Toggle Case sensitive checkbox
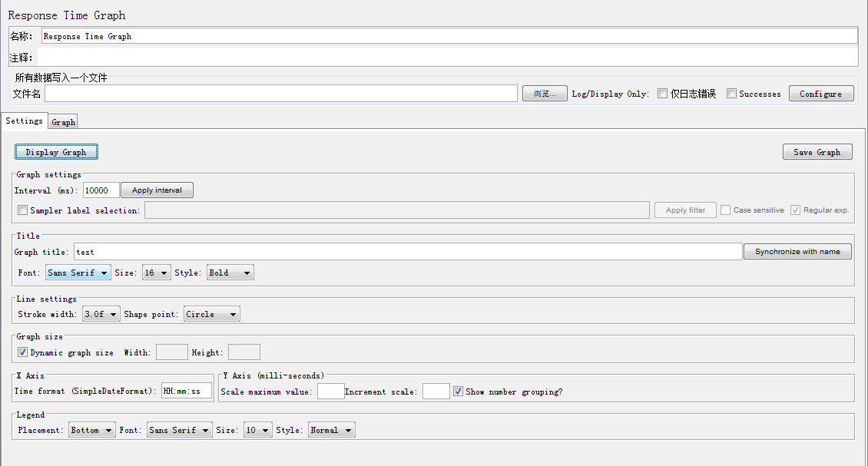 [725, 210]
